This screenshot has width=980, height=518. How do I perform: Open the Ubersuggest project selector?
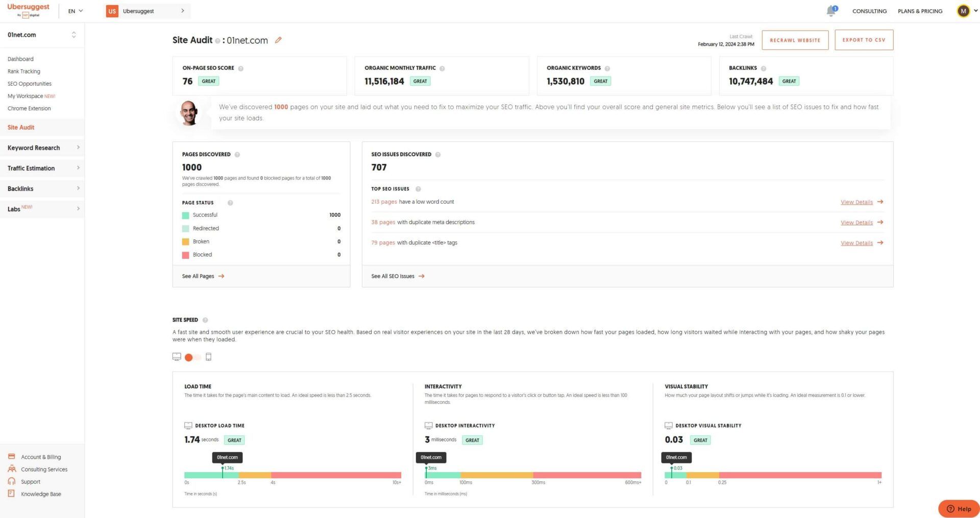[148, 11]
